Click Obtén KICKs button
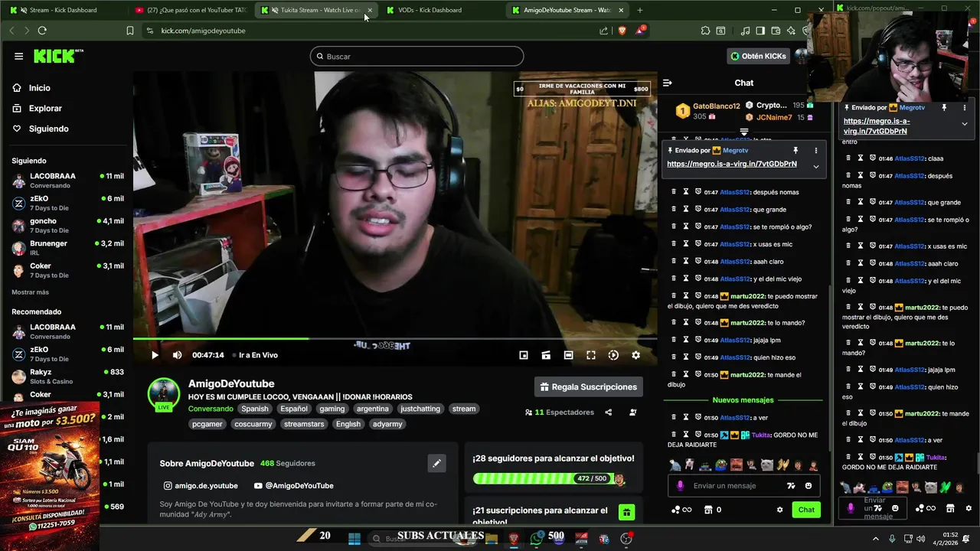Image resolution: width=980 pixels, height=551 pixels. coord(758,56)
